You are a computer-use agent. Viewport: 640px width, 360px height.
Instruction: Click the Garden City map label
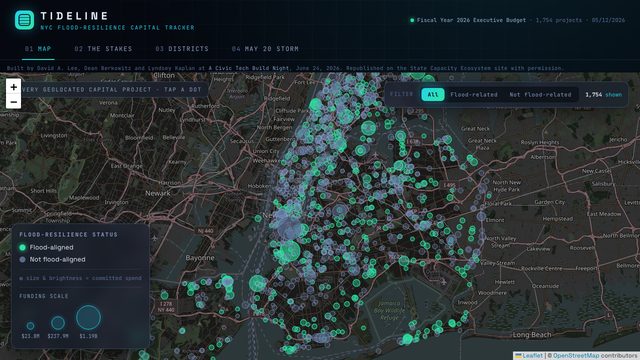(549, 202)
